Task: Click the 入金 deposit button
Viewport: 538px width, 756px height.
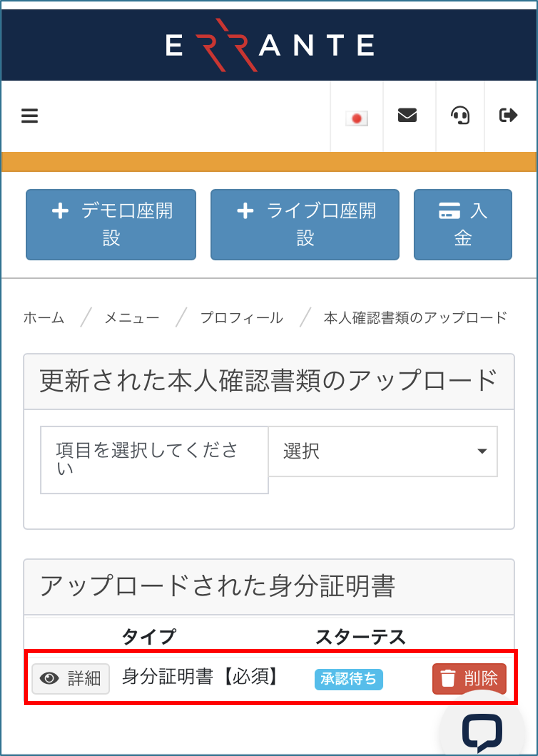Action: tap(463, 225)
